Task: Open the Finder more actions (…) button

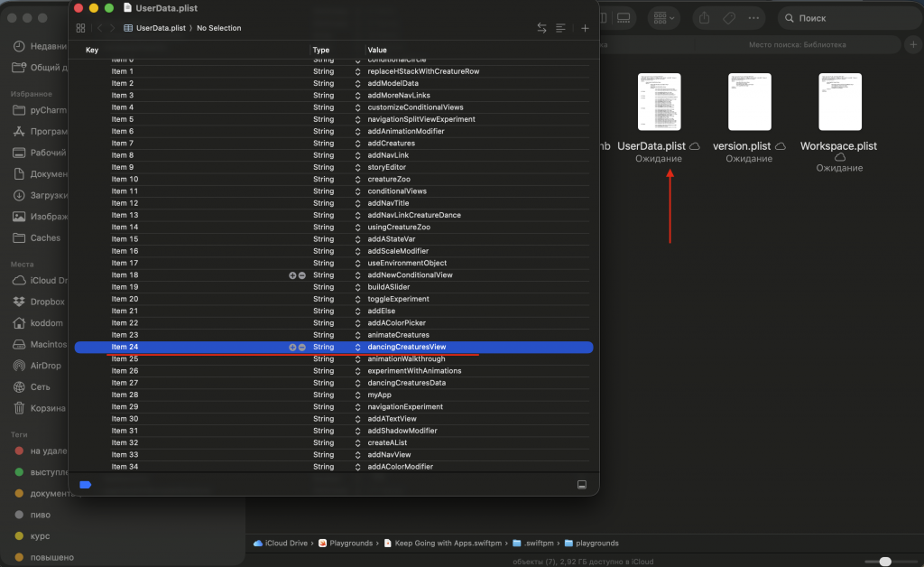Action: click(753, 17)
